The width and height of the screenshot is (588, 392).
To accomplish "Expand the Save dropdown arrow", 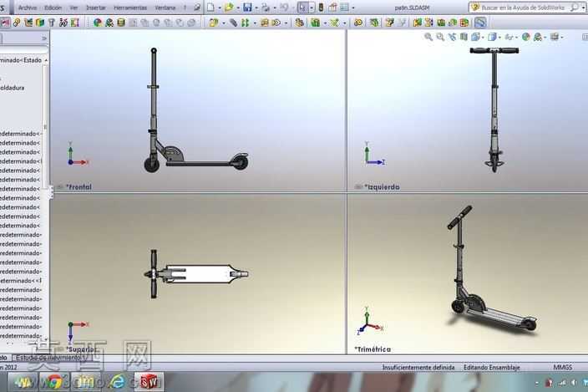I will click(x=256, y=8).
